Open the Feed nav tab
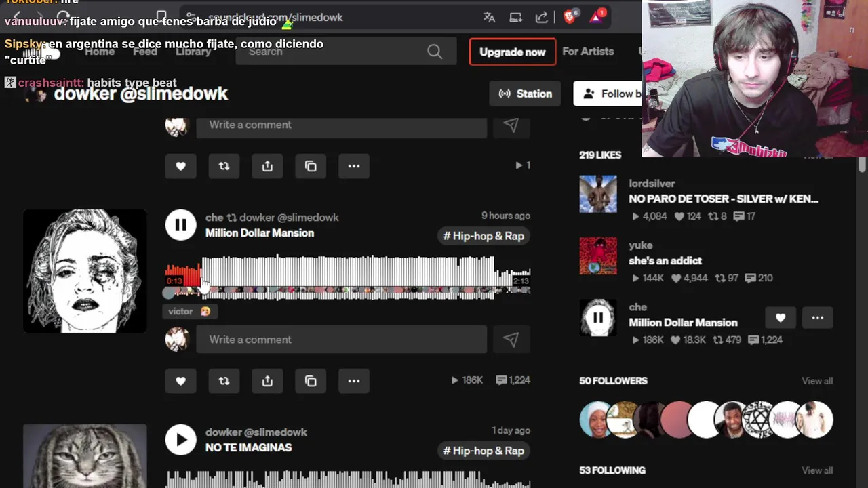 click(x=145, y=52)
